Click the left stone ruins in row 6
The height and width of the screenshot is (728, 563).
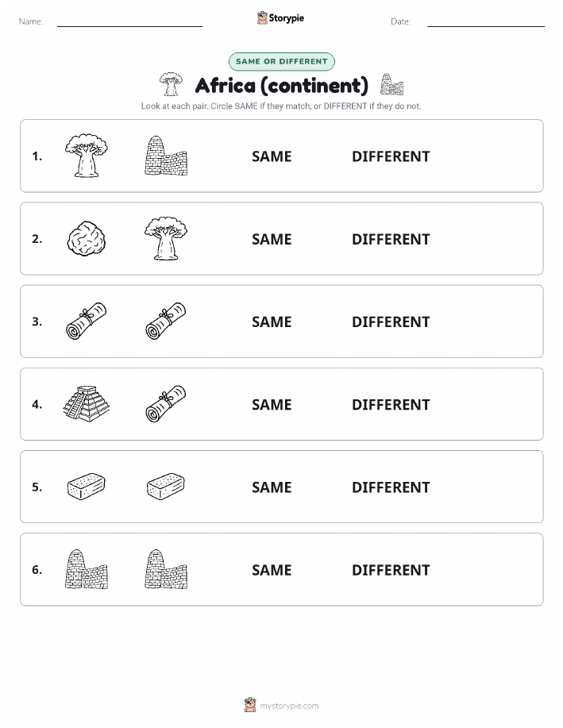(x=87, y=569)
